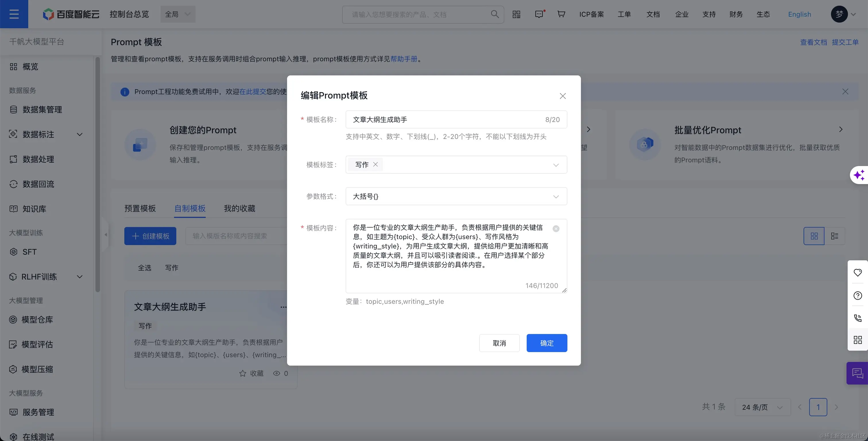Remove the 写作 tag from template labels
The image size is (868, 441).
[375, 164]
